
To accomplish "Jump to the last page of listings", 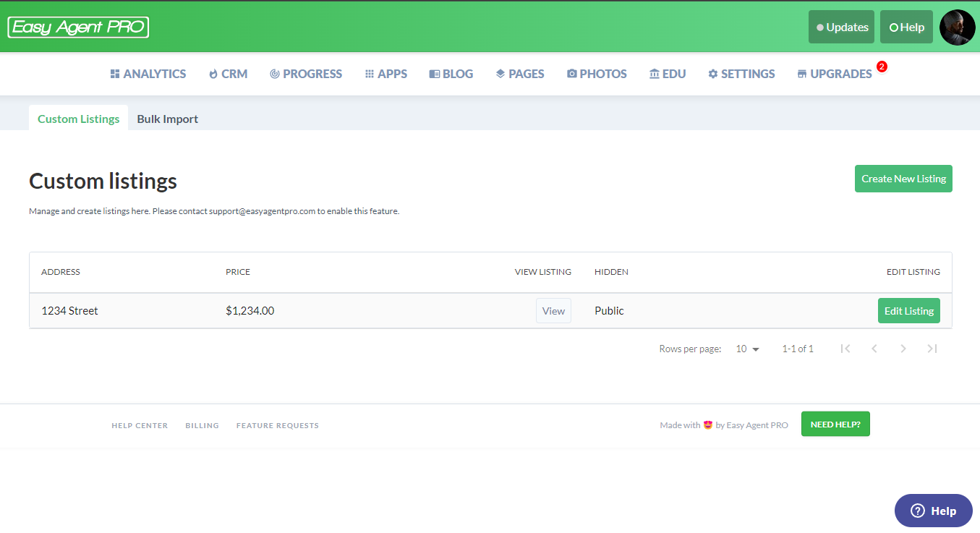I will [932, 349].
